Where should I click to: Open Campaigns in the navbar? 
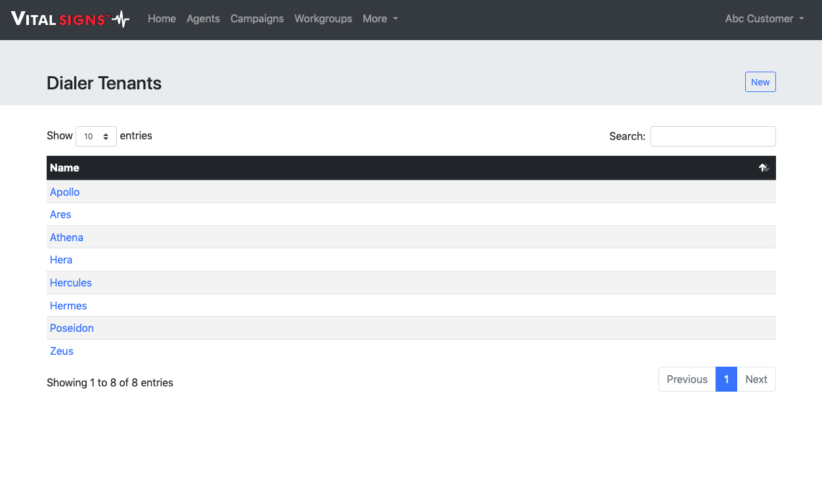(x=257, y=19)
